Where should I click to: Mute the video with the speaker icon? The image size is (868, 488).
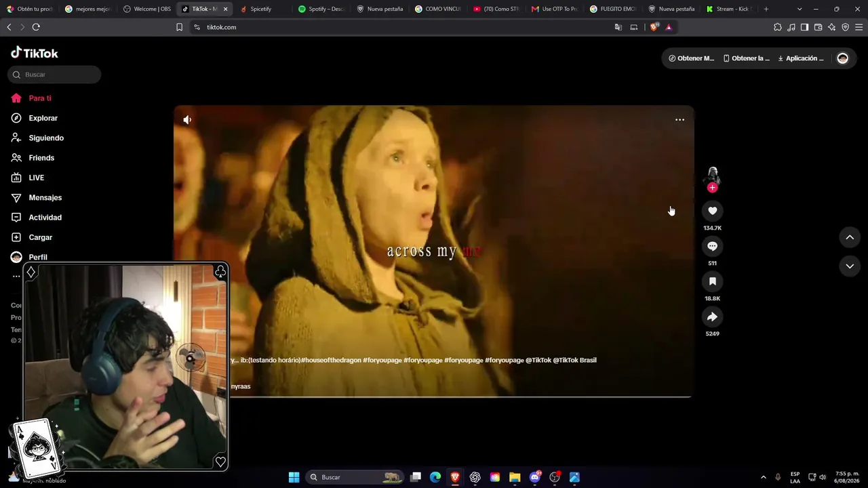tap(187, 120)
